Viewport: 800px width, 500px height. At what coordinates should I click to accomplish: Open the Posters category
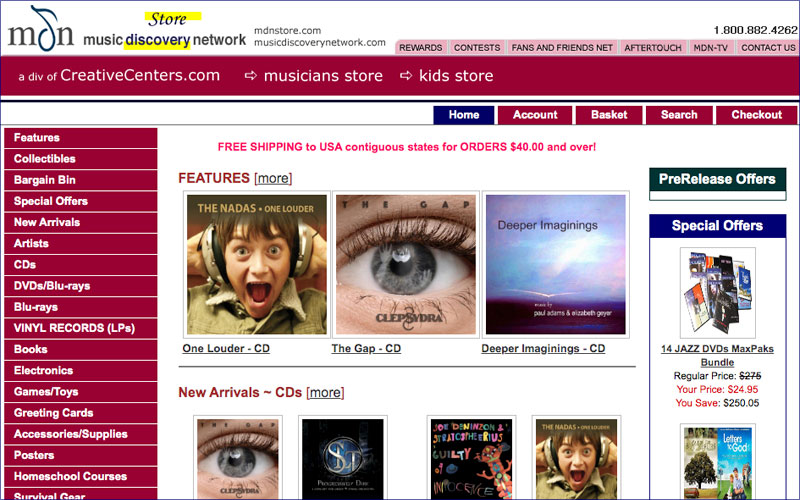(81, 455)
